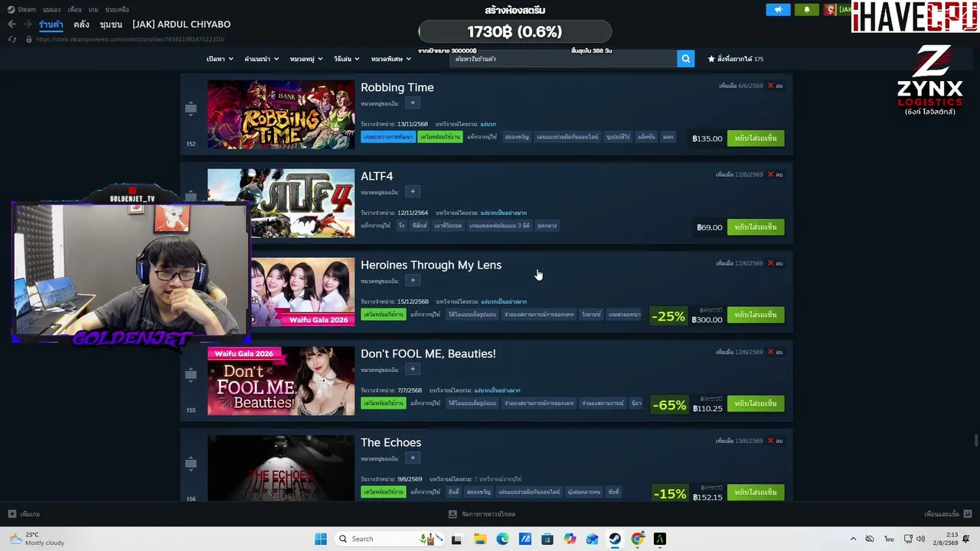Grab the reorder handle for The Echoes
The height and width of the screenshot is (551, 980).
pyautogui.click(x=191, y=464)
